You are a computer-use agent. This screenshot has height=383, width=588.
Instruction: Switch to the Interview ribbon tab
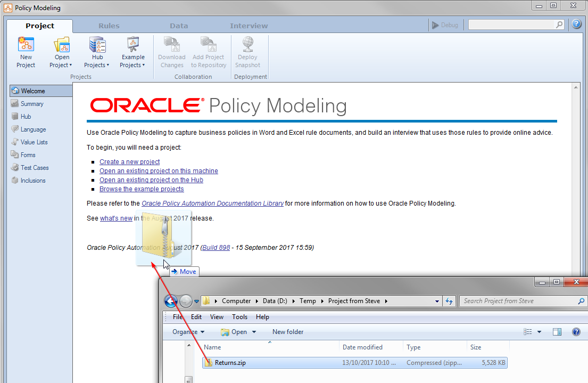tap(249, 26)
